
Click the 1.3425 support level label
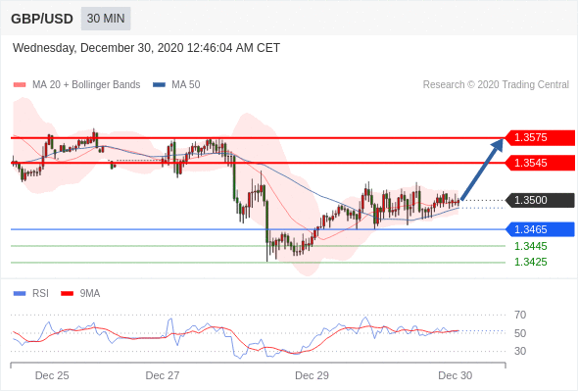pyautogui.click(x=530, y=263)
